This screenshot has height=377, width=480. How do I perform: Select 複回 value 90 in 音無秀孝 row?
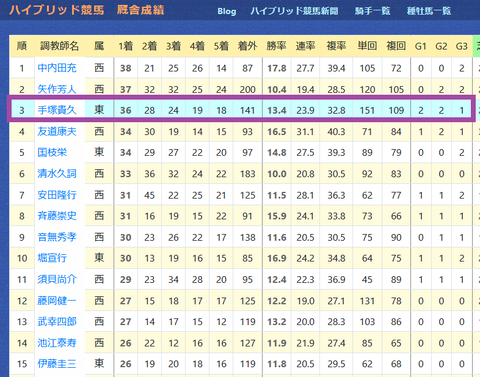tap(396, 237)
